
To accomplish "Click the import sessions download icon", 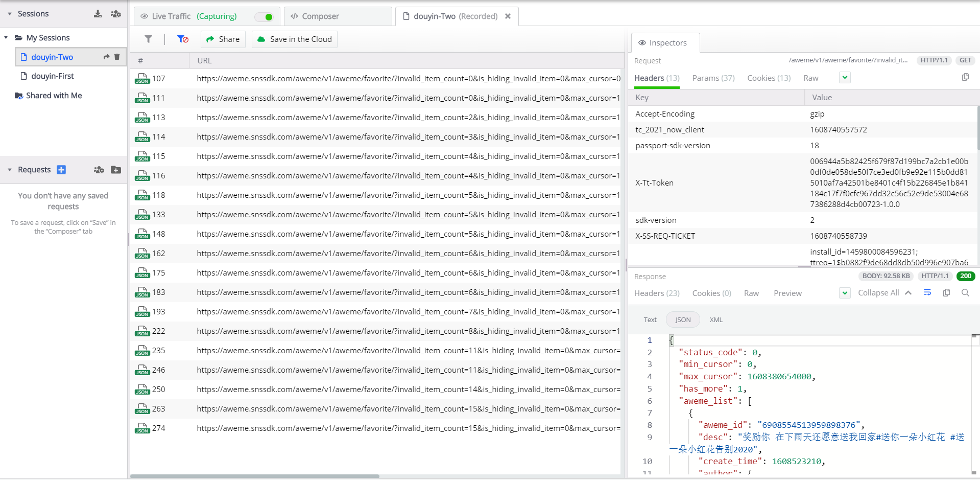I will [98, 14].
